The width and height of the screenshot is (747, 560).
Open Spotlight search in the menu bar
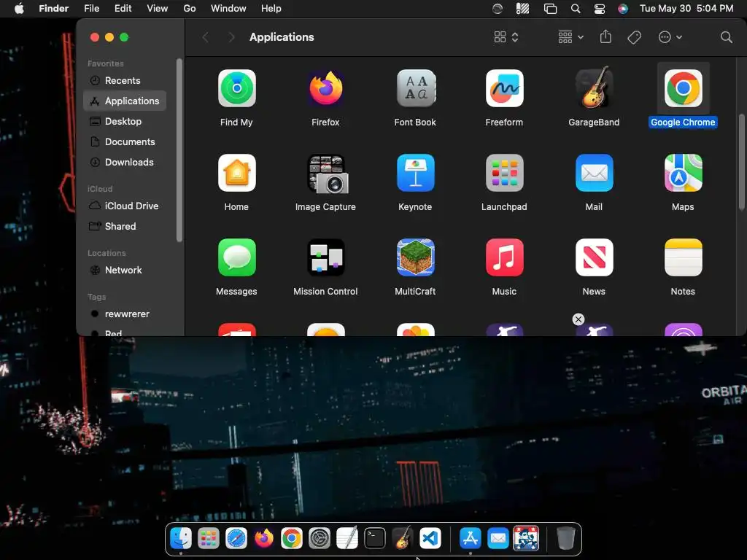(x=576, y=9)
